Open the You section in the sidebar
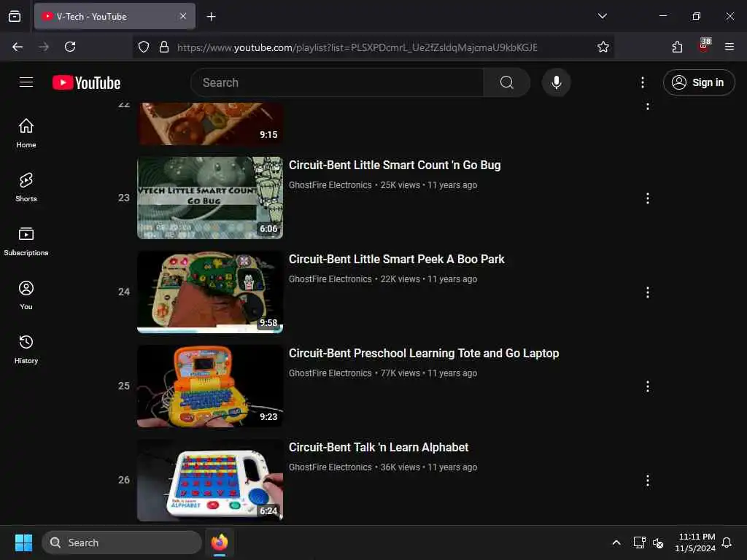Viewport: 747px width, 560px height. click(x=26, y=295)
